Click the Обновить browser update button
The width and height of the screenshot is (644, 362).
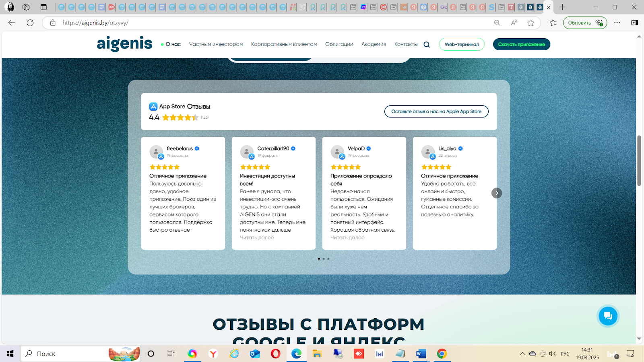pyautogui.click(x=585, y=23)
